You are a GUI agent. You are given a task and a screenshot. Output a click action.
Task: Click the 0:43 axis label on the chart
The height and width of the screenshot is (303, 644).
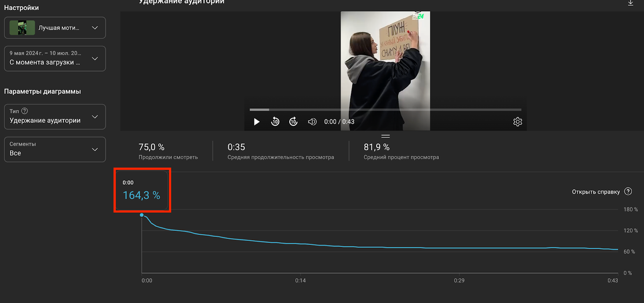point(612,281)
